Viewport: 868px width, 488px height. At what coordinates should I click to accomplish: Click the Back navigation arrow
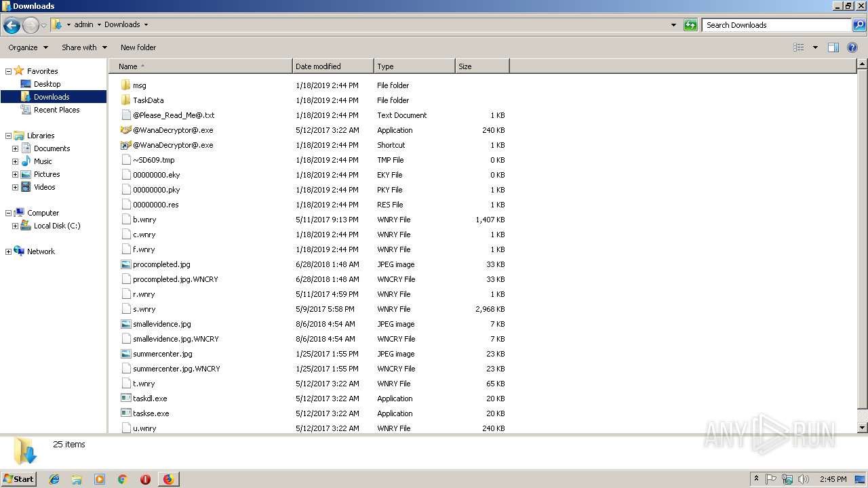pyautogui.click(x=12, y=26)
